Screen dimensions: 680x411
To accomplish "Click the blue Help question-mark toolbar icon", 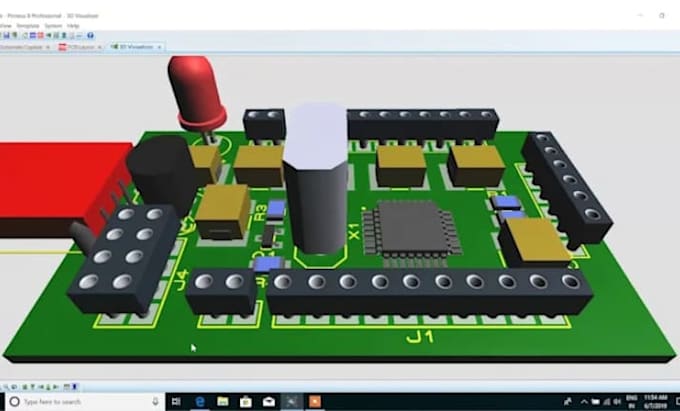I will pos(90,36).
